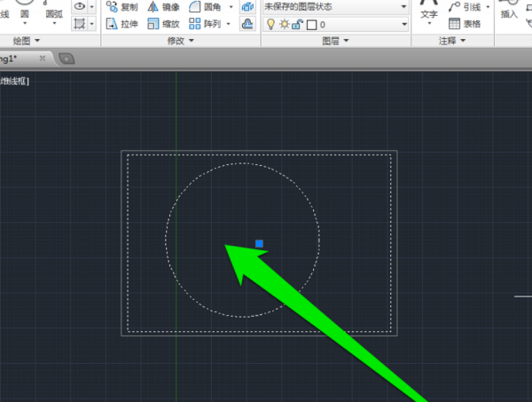
Task: Click the 3D offset icon beside 圆角
Action: (x=247, y=7)
